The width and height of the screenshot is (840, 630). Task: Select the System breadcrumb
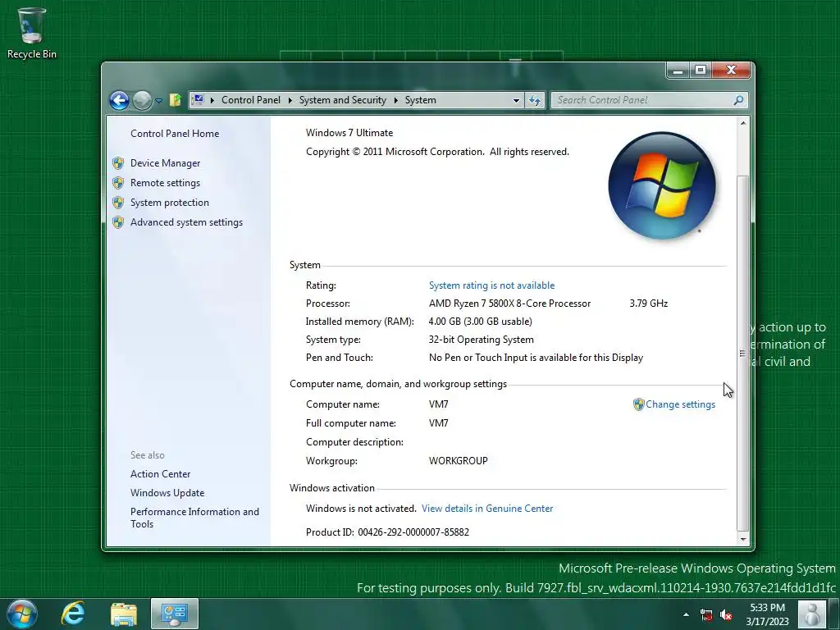pyautogui.click(x=421, y=100)
